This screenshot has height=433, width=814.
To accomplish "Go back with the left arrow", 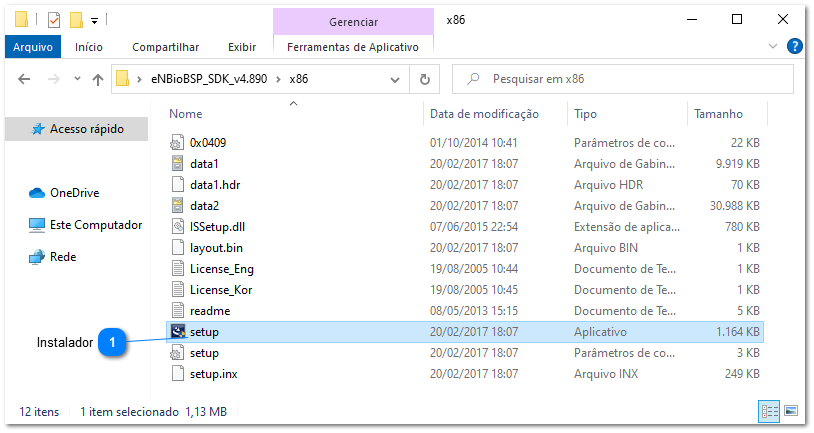I will (x=24, y=79).
